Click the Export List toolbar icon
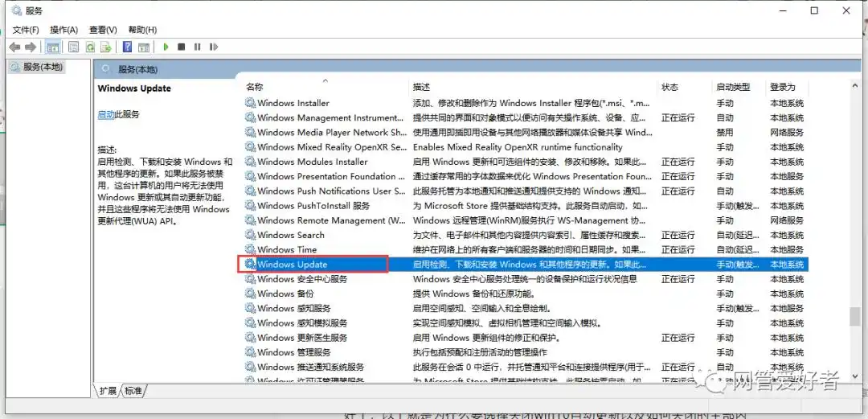The width and height of the screenshot is (868, 419). coord(106,47)
